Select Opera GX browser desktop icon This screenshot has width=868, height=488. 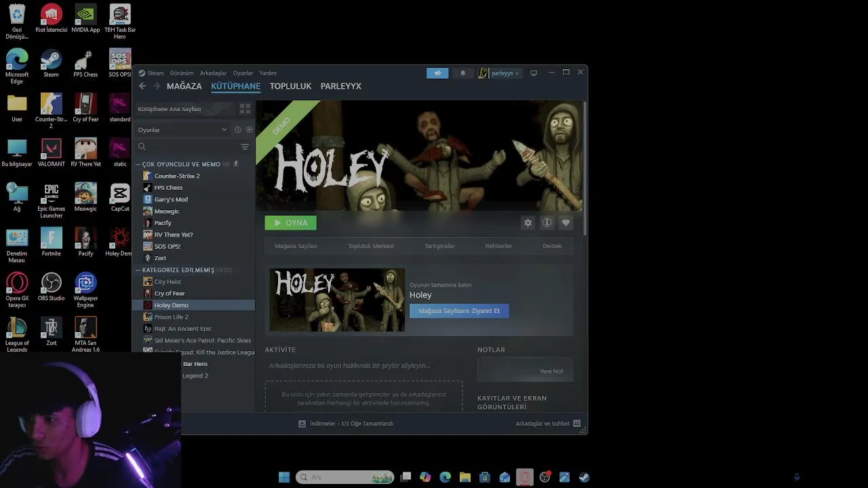click(x=17, y=290)
